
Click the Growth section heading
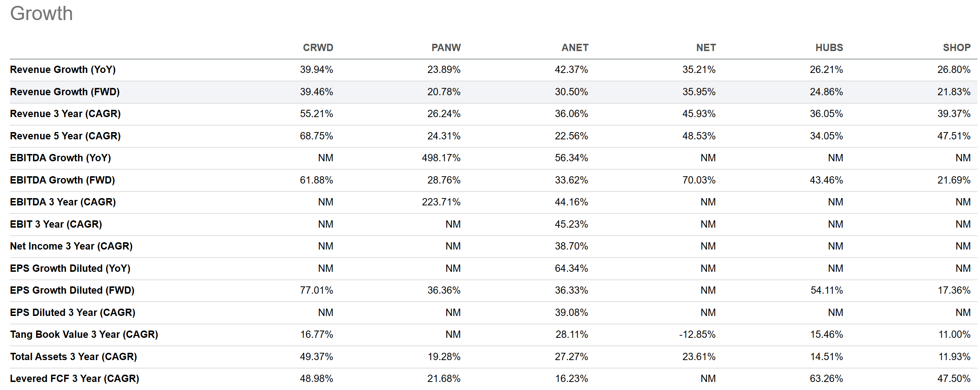[41, 14]
